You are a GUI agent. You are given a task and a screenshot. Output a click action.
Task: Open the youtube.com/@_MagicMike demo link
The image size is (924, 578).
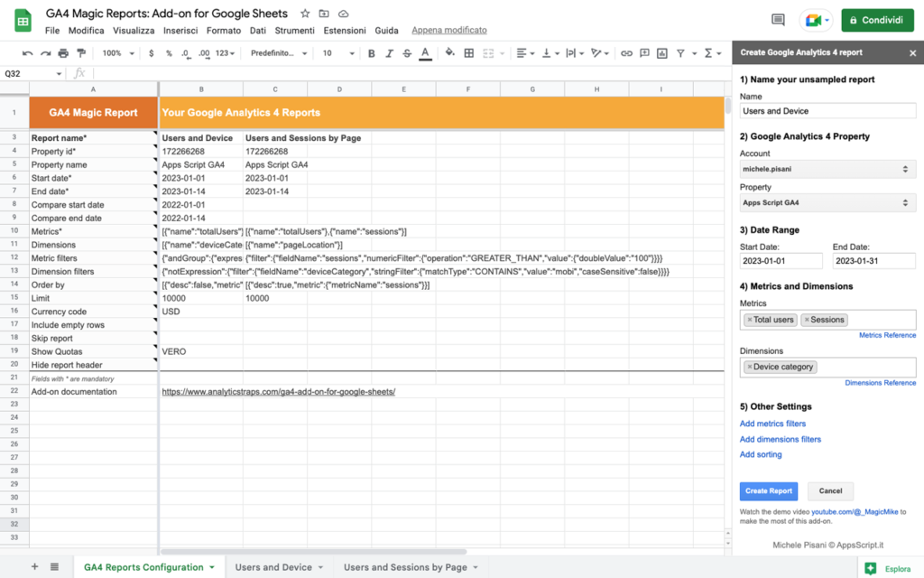click(x=855, y=512)
